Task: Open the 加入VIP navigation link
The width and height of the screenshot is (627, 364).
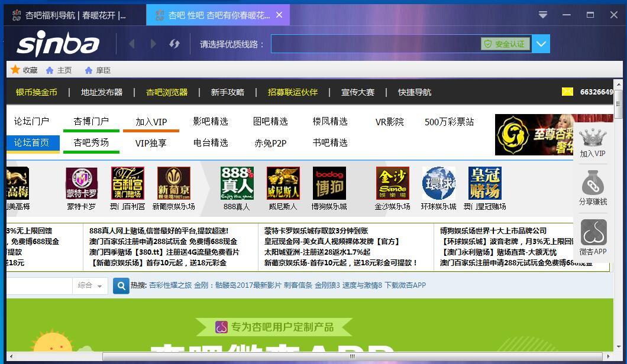Action: [x=151, y=122]
